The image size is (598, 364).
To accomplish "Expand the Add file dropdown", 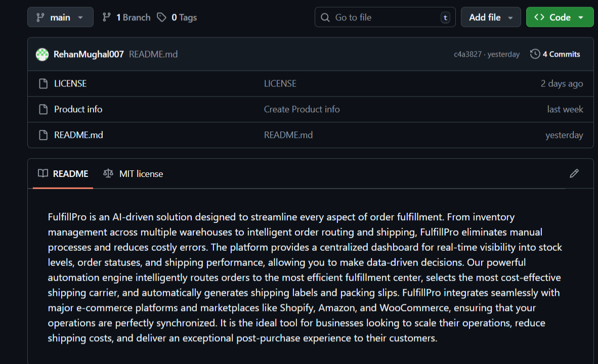I will [x=491, y=17].
